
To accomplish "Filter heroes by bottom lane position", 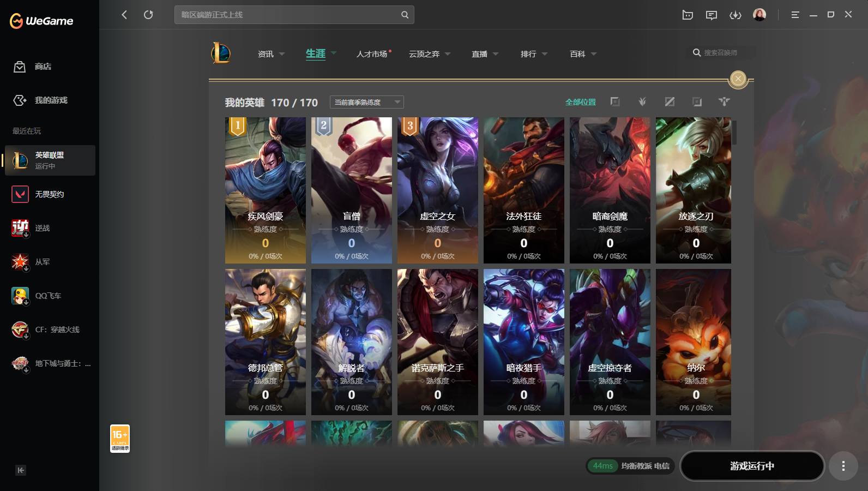I will (x=697, y=102).
